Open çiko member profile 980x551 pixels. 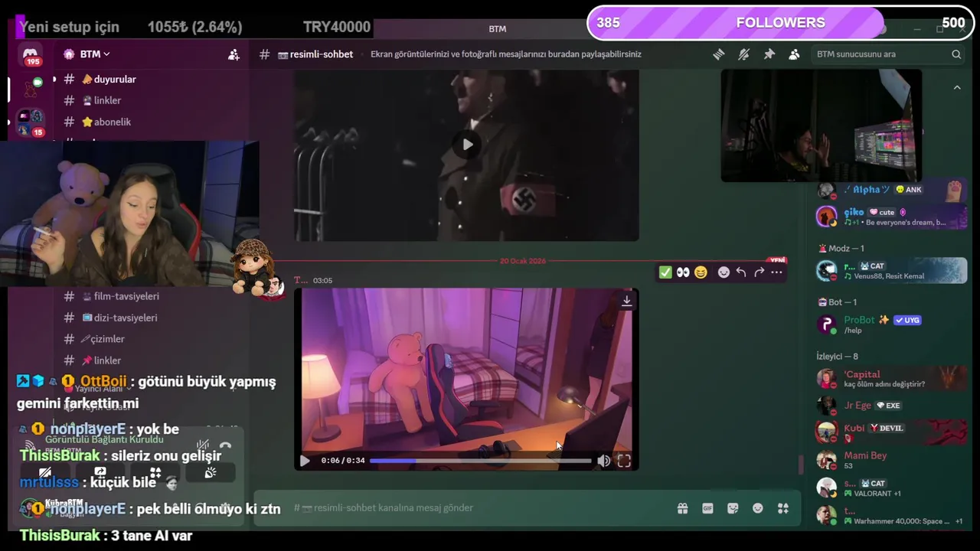coord(890,217)
